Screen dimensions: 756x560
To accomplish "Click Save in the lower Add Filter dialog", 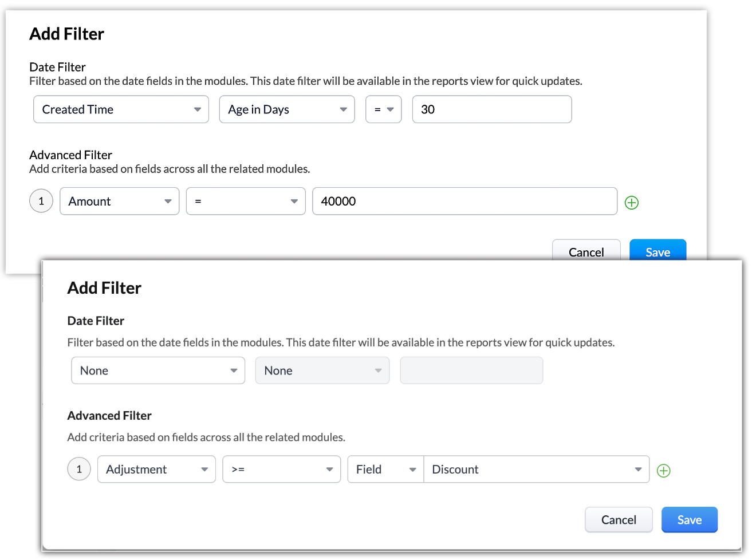I will (x=689, y=520).
